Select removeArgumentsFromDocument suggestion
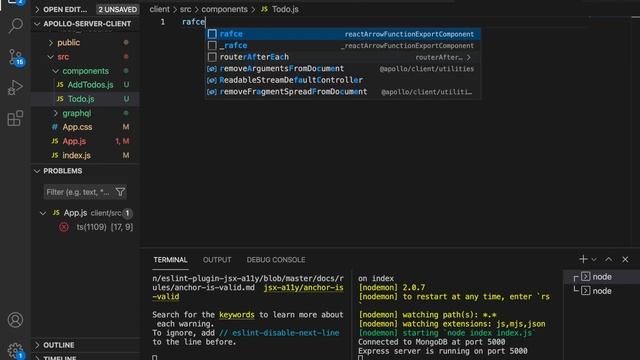This screenshot has width=640, height=360. pos(343,69)
